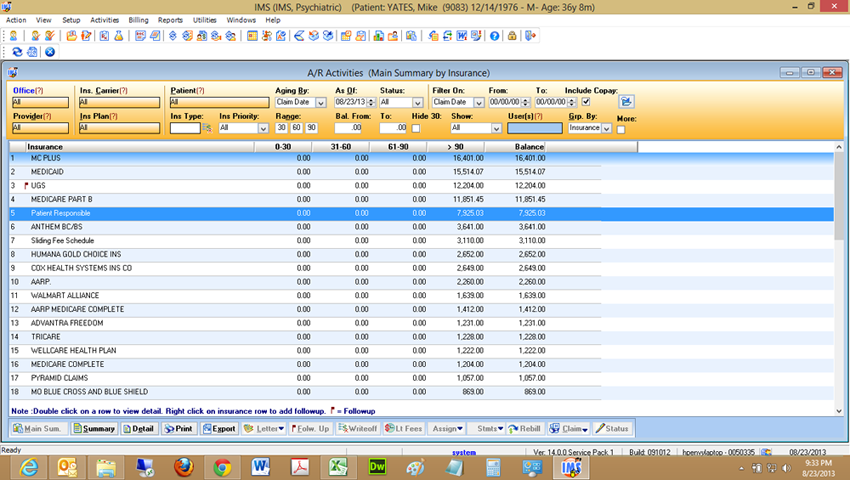Image resolution: width=850 pixels, height=480 pixels.
Task: Click the From date stepper arrows
Action: (525, 102)
